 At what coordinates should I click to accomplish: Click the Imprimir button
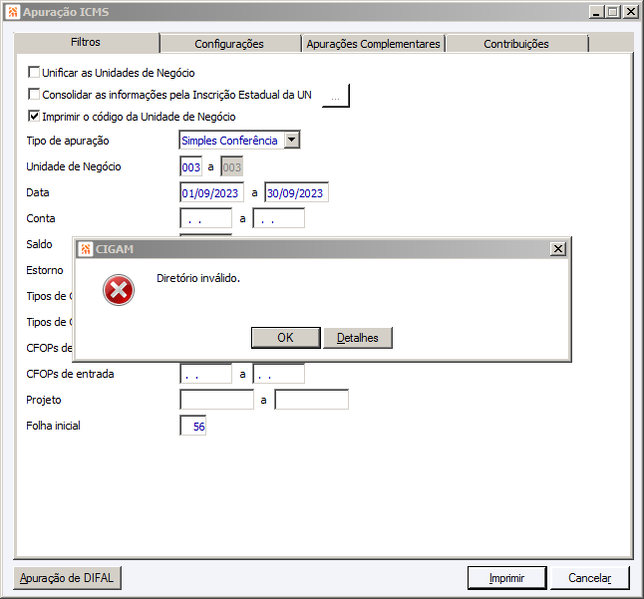point(507,578)
